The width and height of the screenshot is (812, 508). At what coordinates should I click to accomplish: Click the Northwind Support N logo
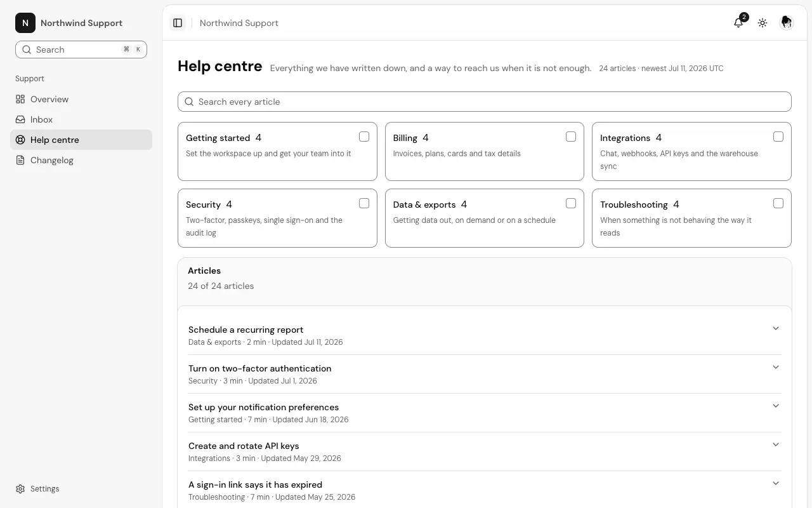pyautogui.click(x=25, y=23)
